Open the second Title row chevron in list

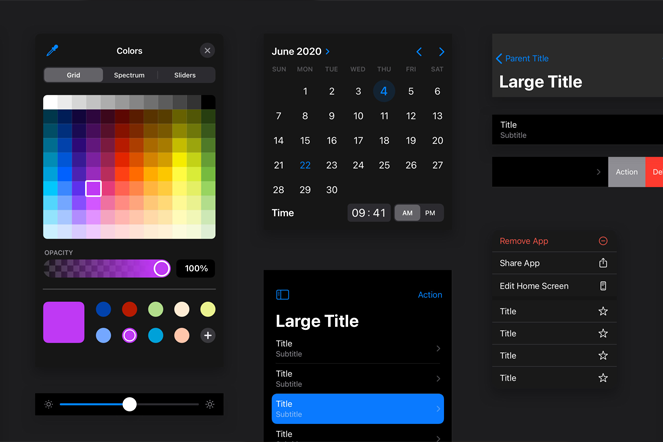(x=438, y=379)
